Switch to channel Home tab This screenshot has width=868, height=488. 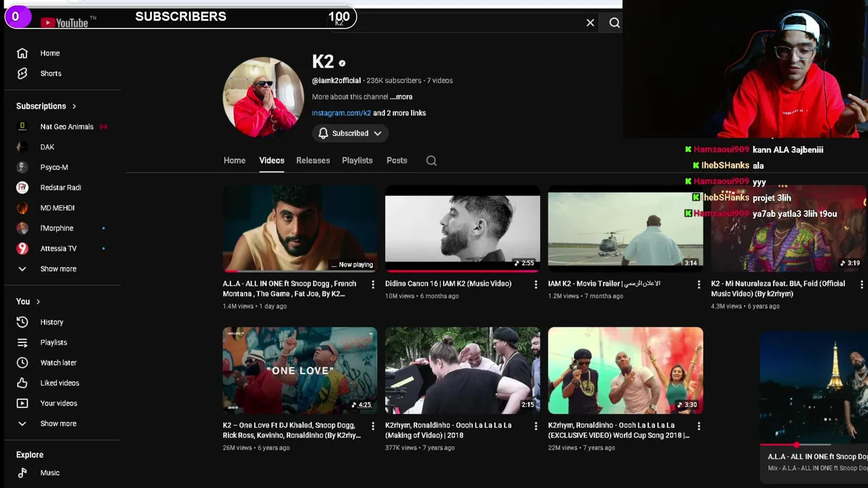point(235,161)
